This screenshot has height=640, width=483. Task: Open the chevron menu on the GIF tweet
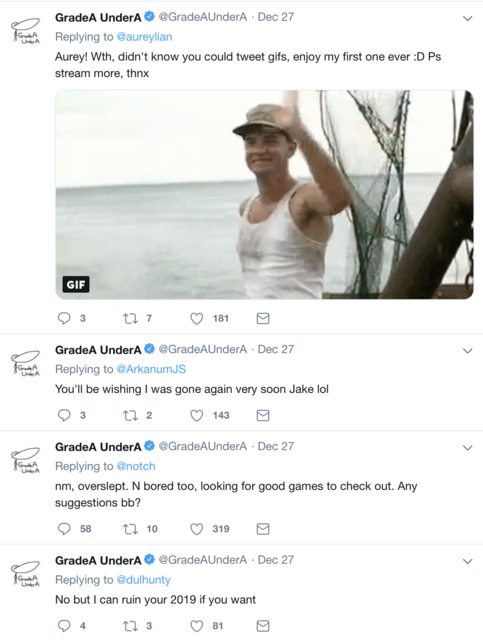click(x=468, y=18)
